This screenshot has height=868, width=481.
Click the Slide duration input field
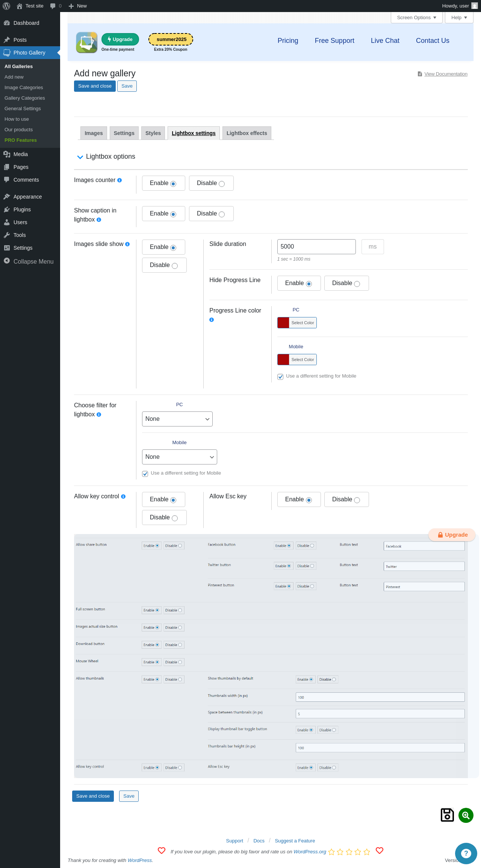316,247
